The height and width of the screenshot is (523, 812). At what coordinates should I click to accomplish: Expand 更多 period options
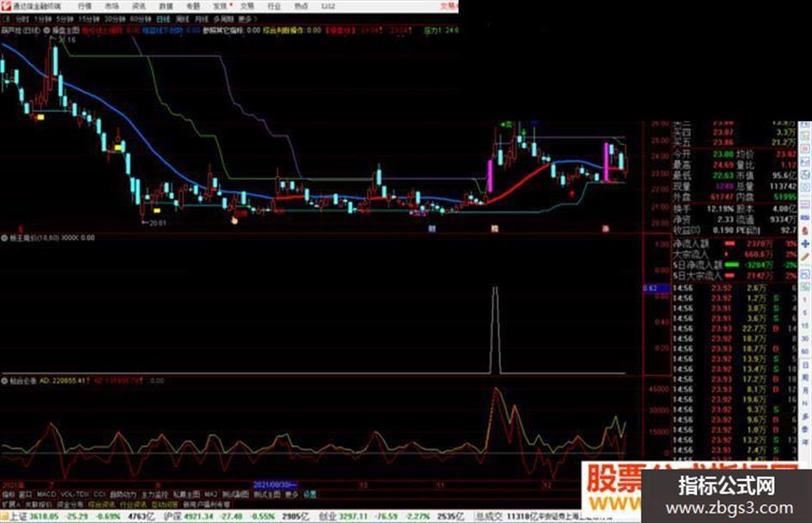point(247,19)
